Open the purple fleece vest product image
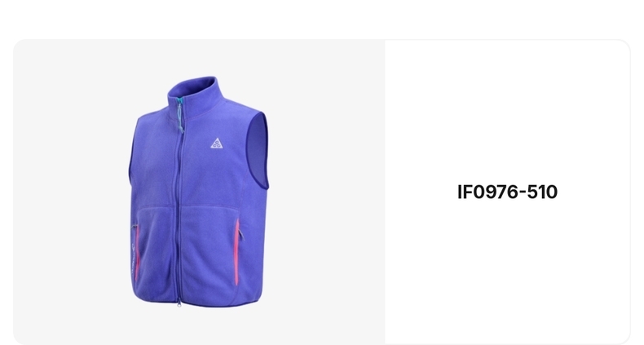Screen dimensions: 644x345 199,192
